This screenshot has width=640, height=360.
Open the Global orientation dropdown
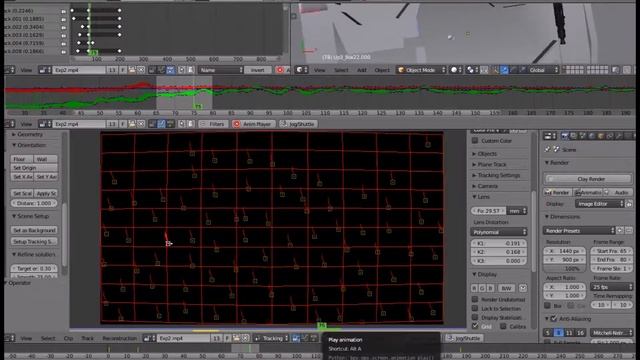pyautogui.click(x=542, y=70)
